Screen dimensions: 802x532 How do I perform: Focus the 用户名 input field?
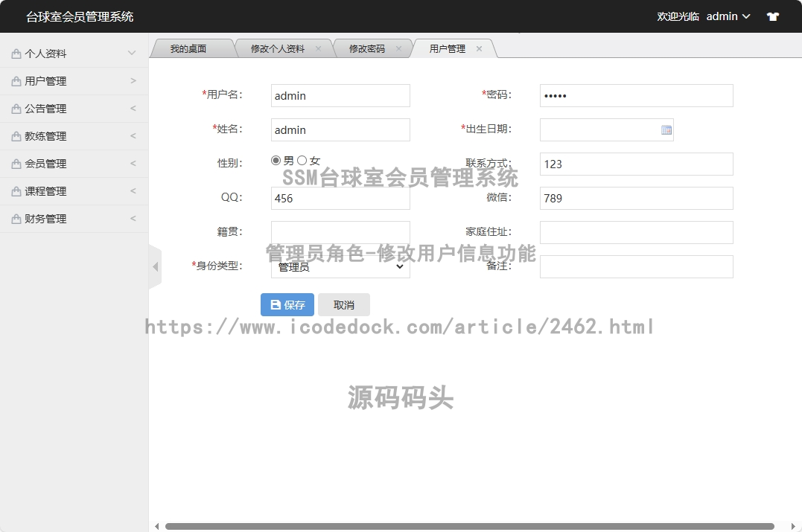340,95
